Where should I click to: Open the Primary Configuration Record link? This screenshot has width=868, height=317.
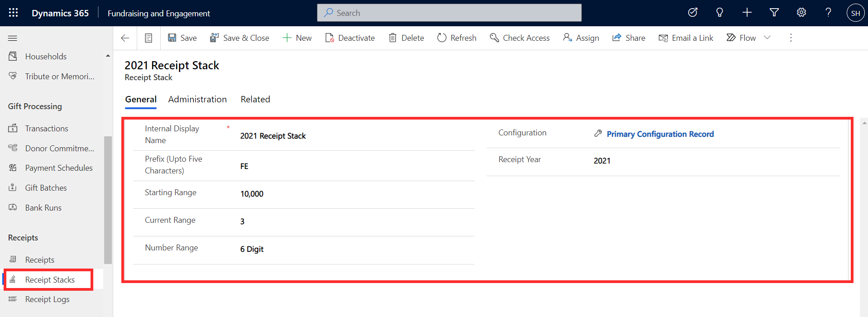click(660, 134)
